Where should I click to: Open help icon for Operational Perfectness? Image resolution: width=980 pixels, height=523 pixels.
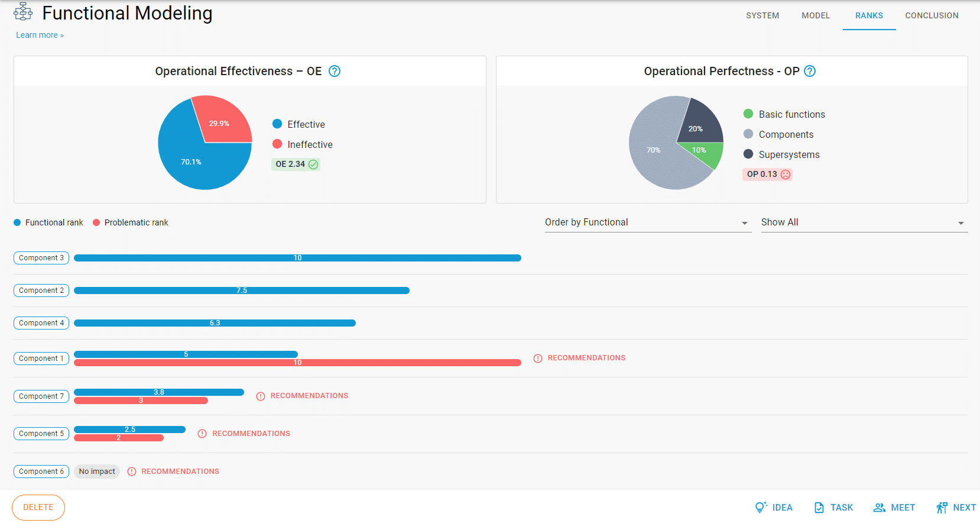810,71
